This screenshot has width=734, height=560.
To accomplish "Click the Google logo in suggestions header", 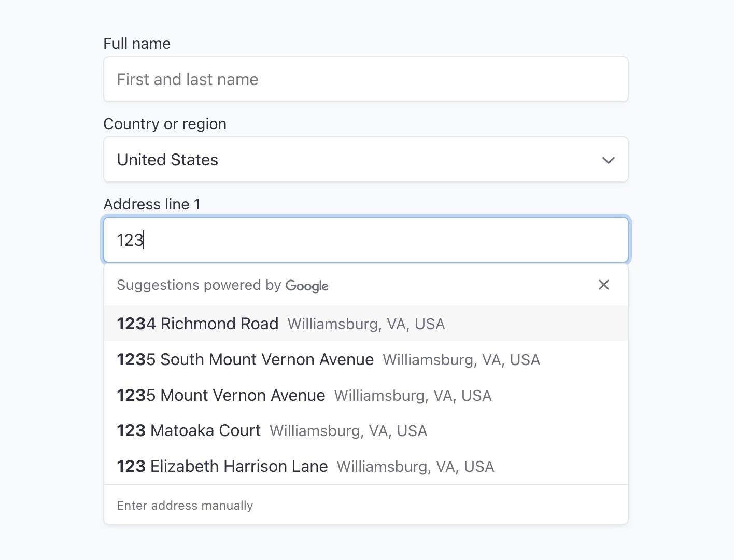I will 307,286.
